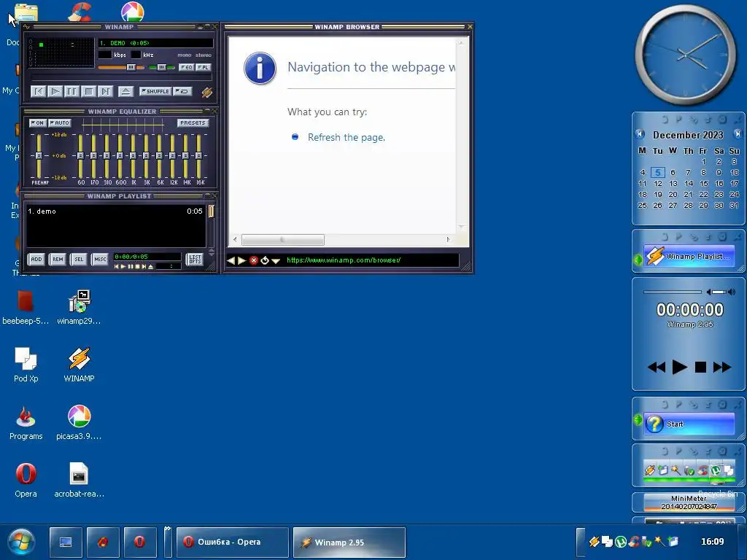Click the 'Winamp Playlist...' sidebar item
The image size is (747, 560).
(689, 256)
